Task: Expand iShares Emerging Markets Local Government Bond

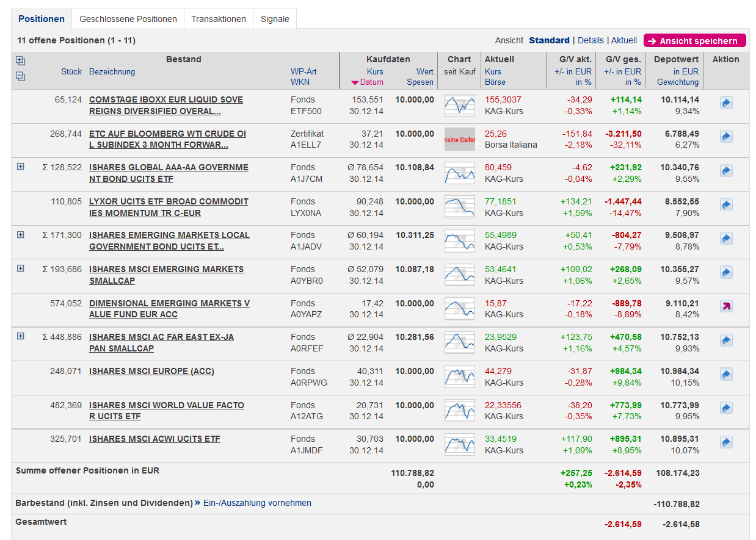Action: (x=21, y=234)
